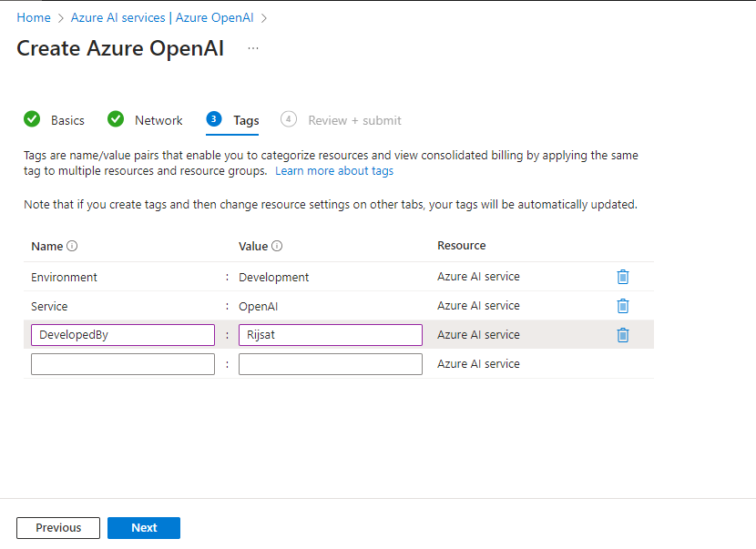The image size is (756, 549).
Task: Select step 4 circle for Review
Action: [x=289, y=118]
